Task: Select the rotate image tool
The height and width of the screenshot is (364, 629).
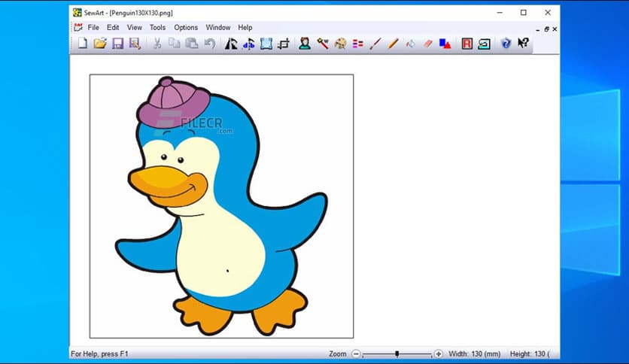Action: coord(248,44)
